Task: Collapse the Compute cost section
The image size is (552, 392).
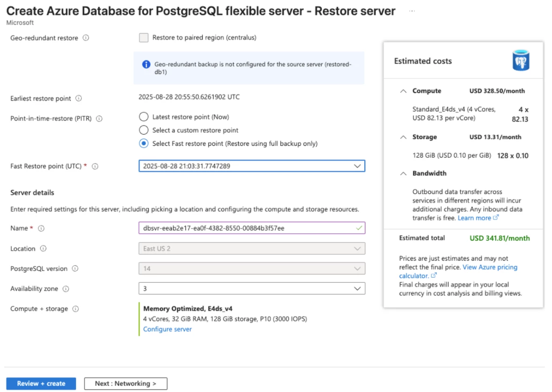Action: coord(403,91)
